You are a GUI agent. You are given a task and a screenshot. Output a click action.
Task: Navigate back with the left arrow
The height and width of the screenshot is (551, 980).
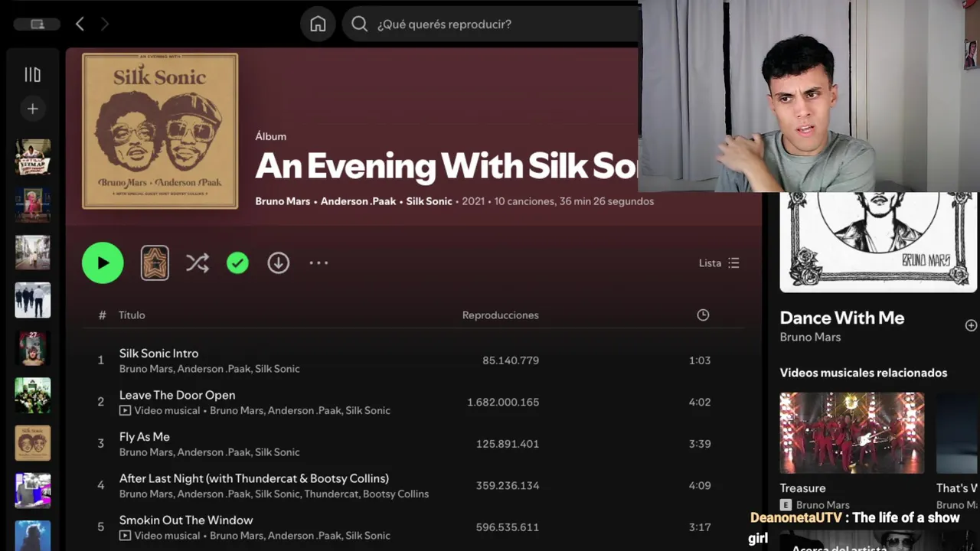click(x=80, y=24)
